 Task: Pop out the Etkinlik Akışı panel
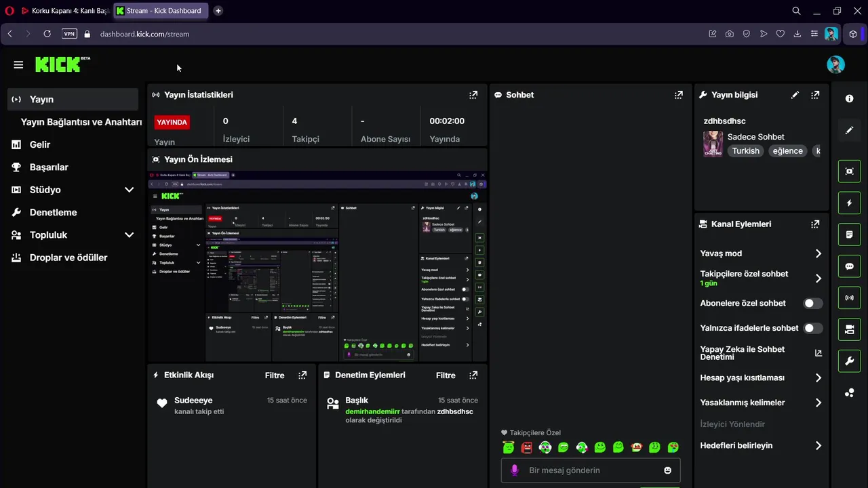coord(302,375)
